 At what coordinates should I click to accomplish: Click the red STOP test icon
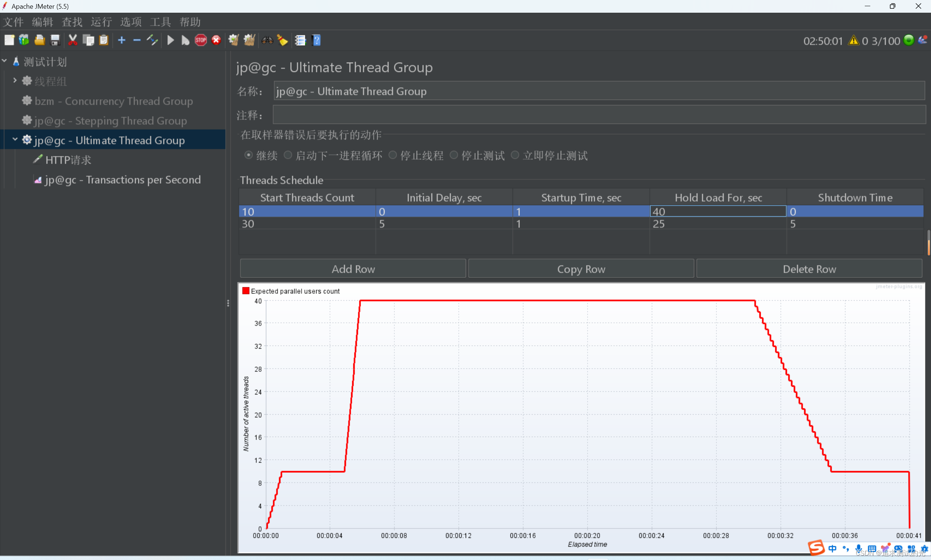pyautogui.click(x=200, y=40)
